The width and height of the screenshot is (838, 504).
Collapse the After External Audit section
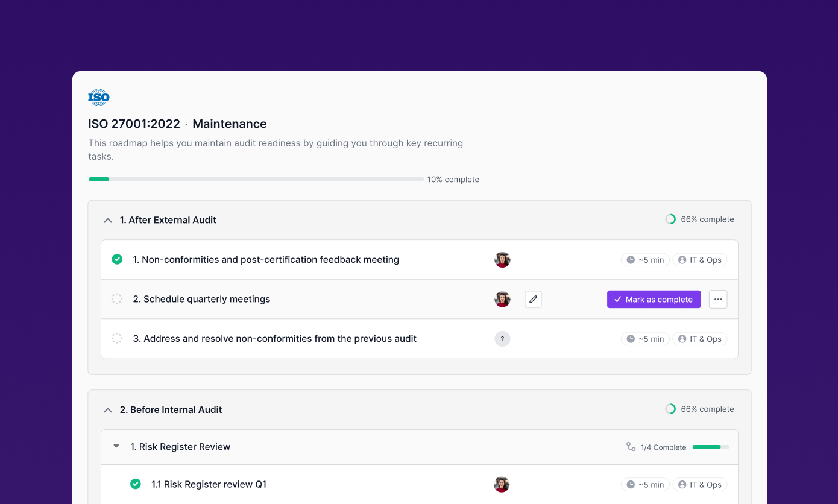click(x=108, y=221)
